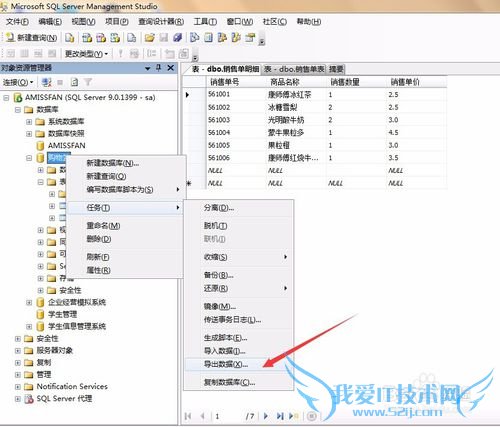Pin the 对象资源管理器 panel
Image resolution: width=500 pixels, height=427 pixels.
tap(159, 68)
